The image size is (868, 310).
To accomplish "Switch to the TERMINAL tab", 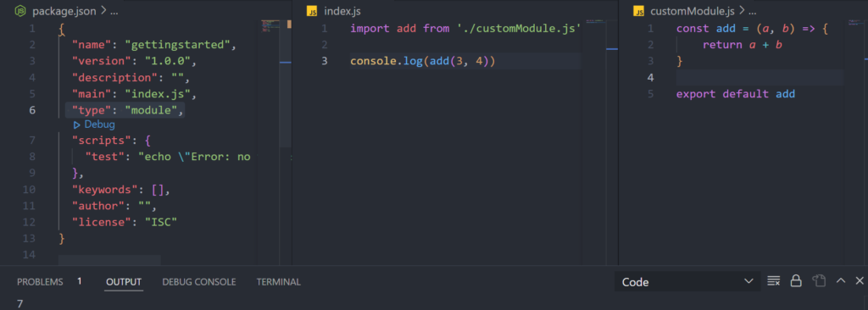I will (278, 282).
